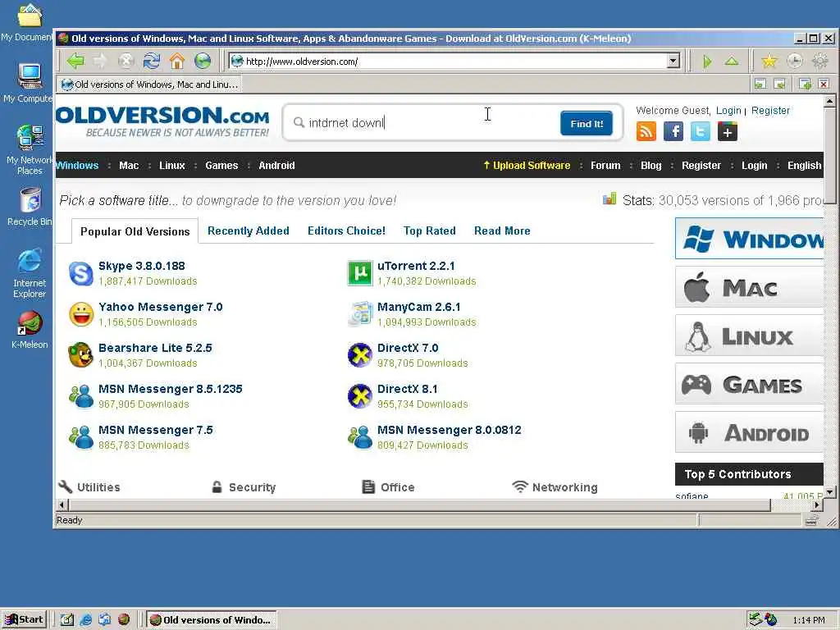Open the Twitter icon link
Viewport: 840px width, 630px height.
tap(701, 131)
